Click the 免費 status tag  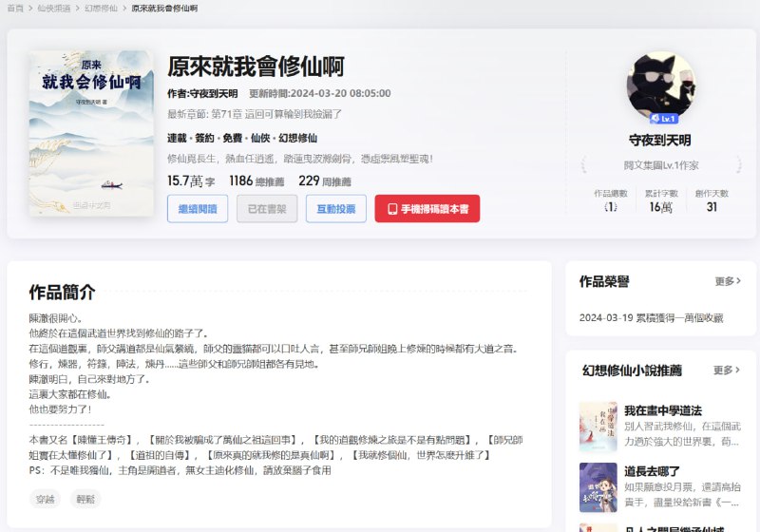[232, 138]
